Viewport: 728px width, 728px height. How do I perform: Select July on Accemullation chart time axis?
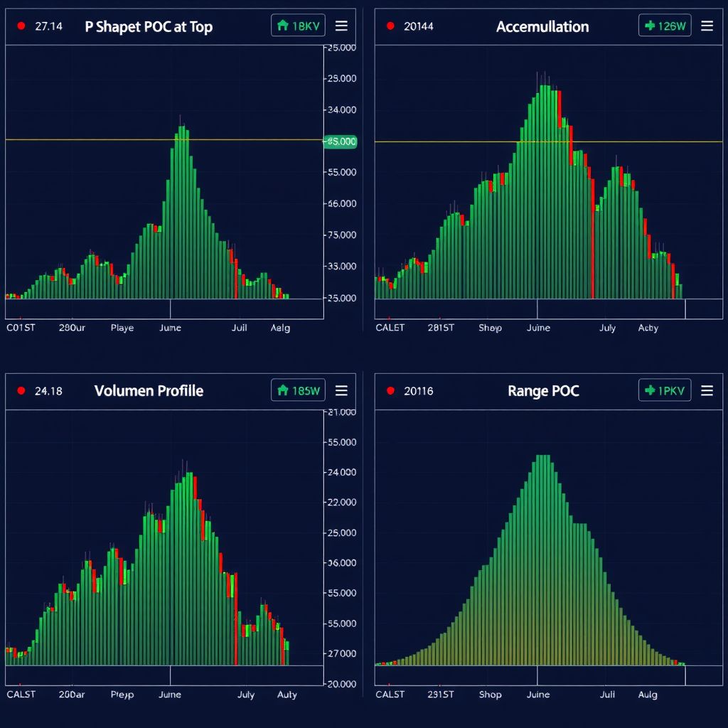(x=608, y=328)
